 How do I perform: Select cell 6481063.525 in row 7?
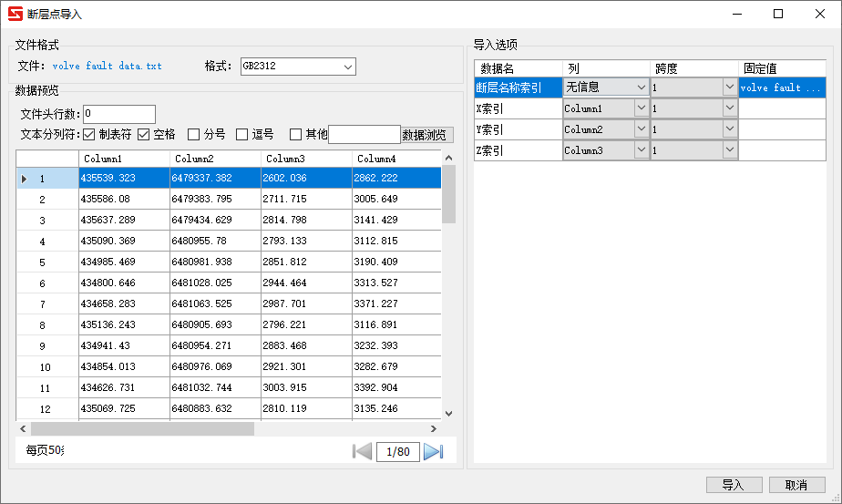(x=215, y=303)
